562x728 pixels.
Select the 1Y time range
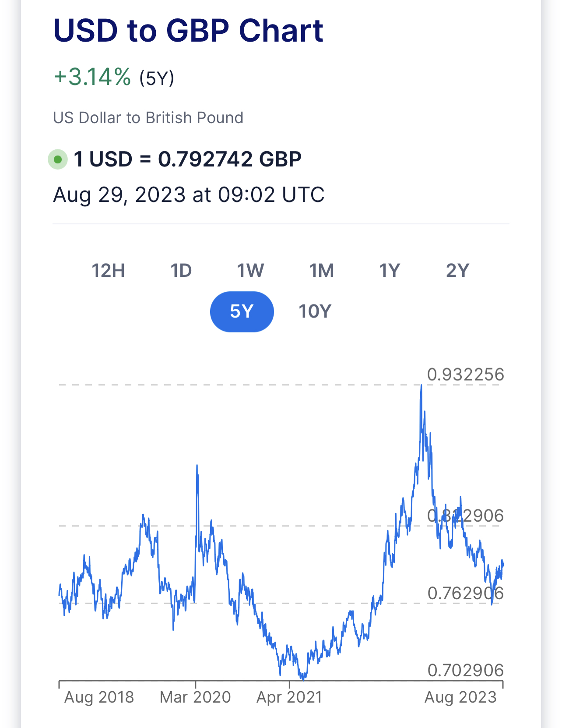[x=389, y=271]
